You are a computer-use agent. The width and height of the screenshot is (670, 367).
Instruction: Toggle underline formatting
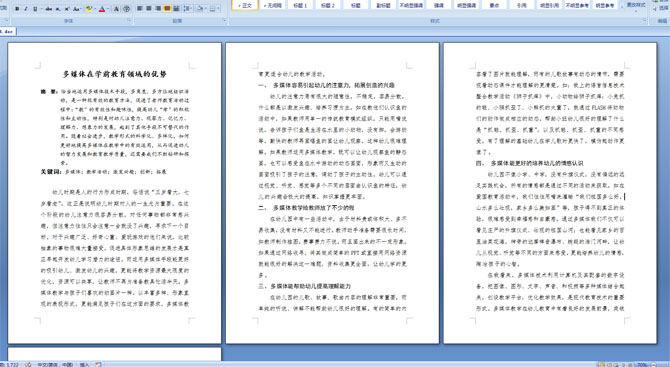[35, 9]
